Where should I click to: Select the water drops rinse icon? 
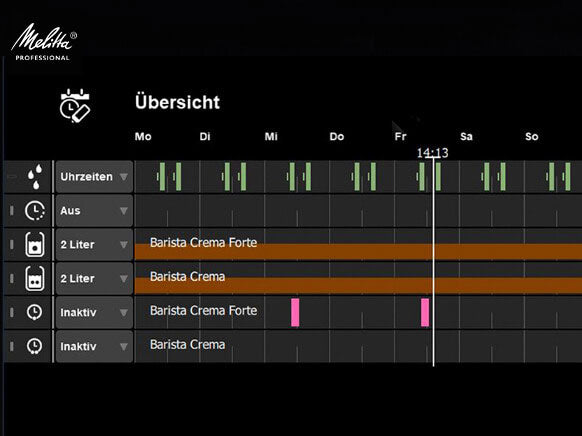click(x=35, y=177)
